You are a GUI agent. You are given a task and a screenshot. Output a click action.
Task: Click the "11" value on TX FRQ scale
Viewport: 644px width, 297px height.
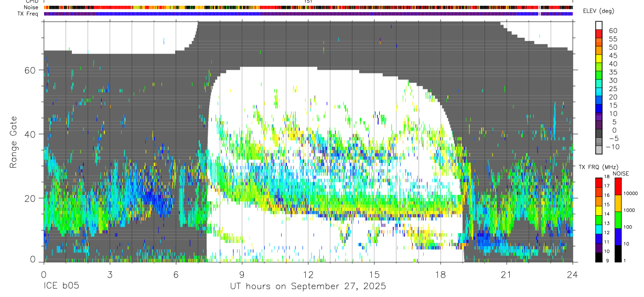pos(606,242)
